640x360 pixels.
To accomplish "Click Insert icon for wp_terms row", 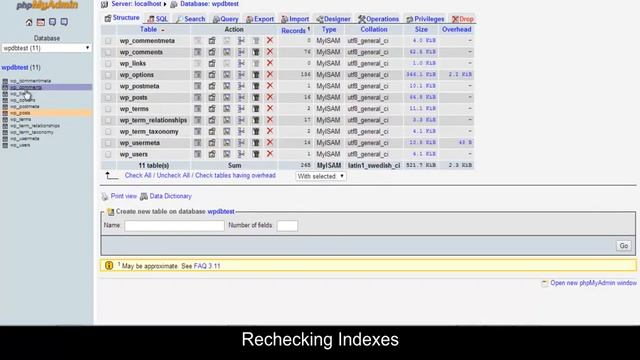I will [241, 109].
